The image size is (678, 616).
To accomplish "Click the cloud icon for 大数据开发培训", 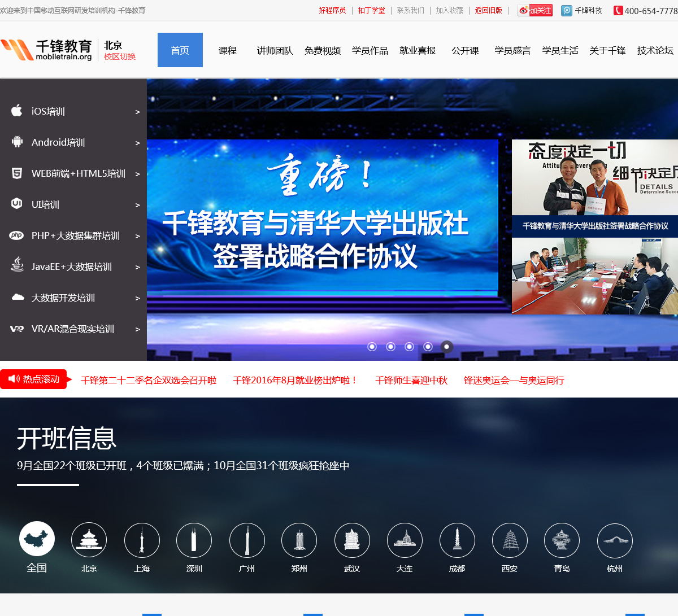I will pos(18,297).
